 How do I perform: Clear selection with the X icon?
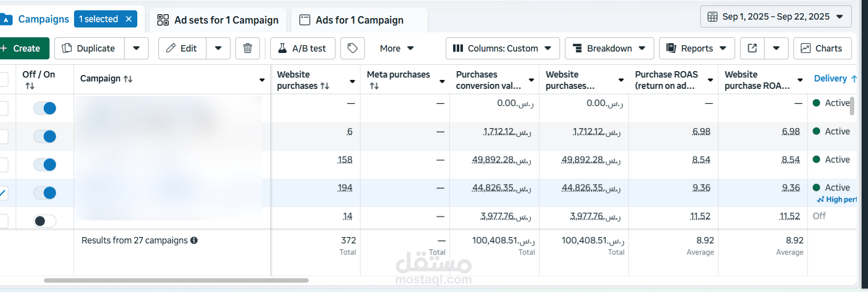pos(128,19)
